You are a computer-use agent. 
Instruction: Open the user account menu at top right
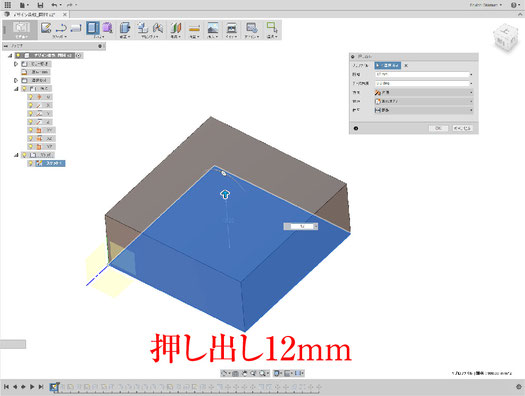[486, 5]
